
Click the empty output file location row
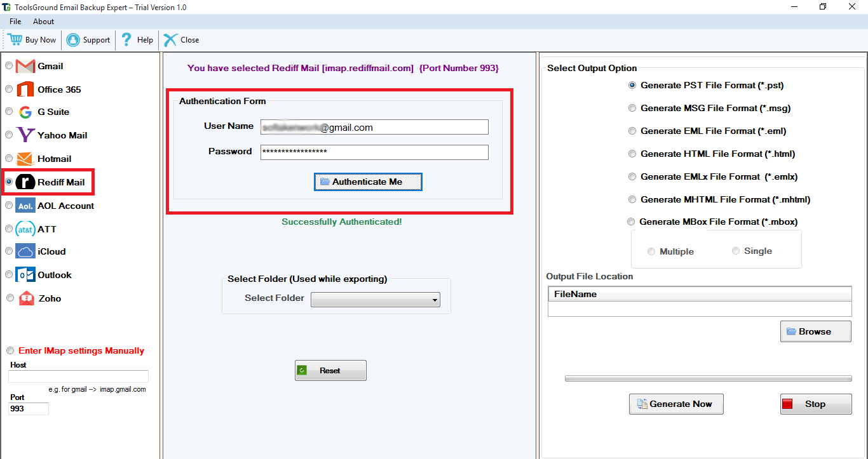tap(700, 309)
